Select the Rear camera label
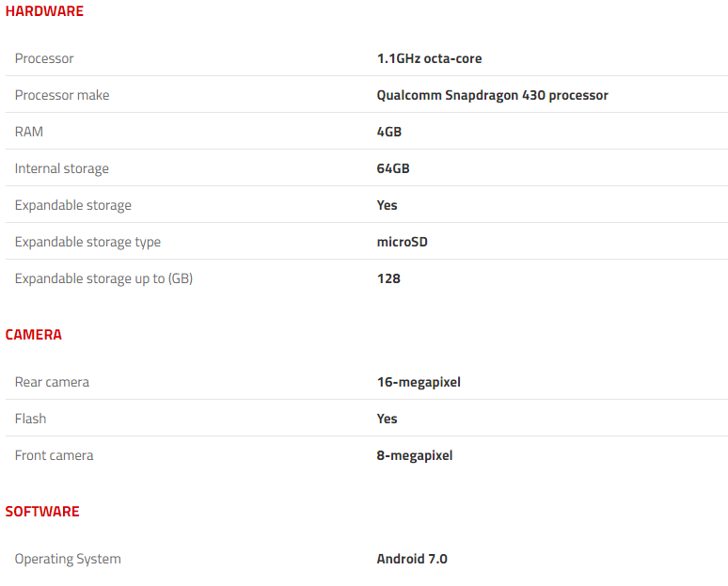Image resolution: width=728 pixels, height=586 pixels. click(x=52, y=382)
